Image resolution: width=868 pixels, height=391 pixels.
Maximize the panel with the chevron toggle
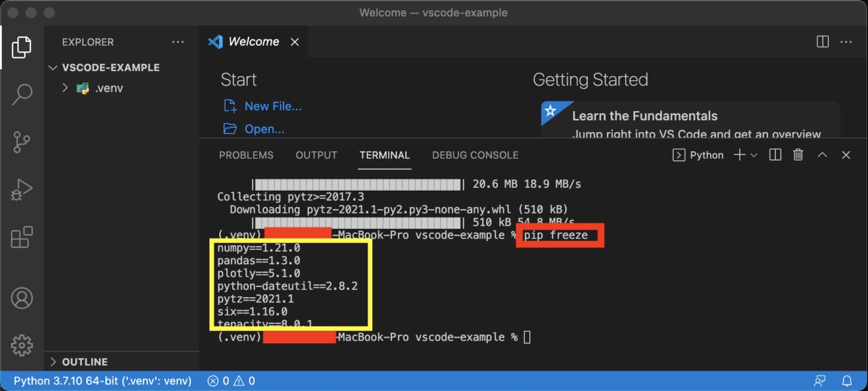pyautogui.click(x=822, y=154)
